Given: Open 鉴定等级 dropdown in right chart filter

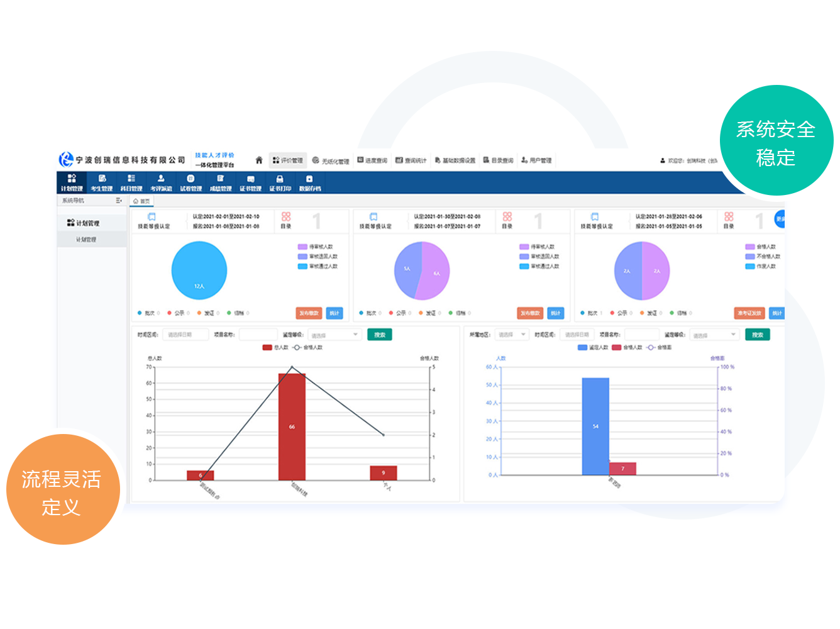Looking at the screenshot, I should click(714, 335).
